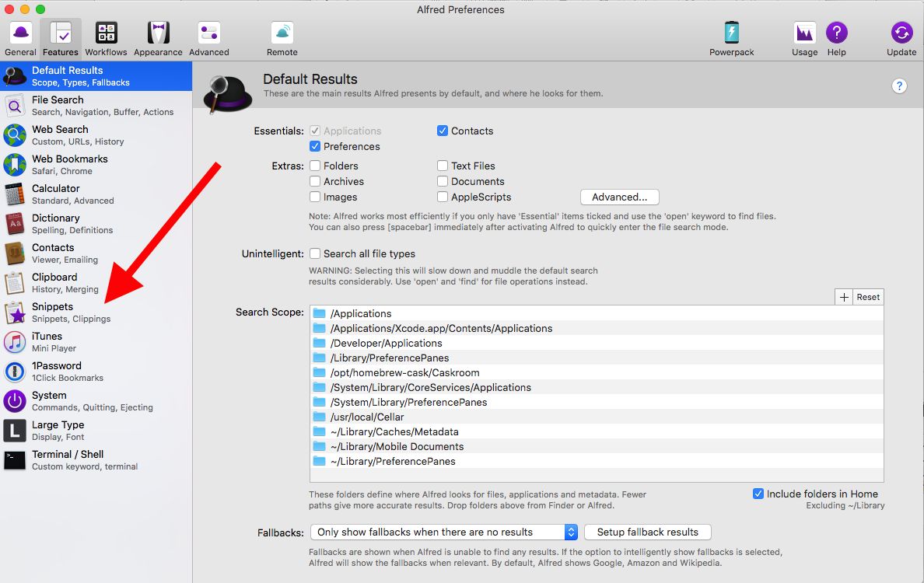Select the iTunes music note icon
The width and height of the screenshot is (924, 583).
[x=15, y=342]
